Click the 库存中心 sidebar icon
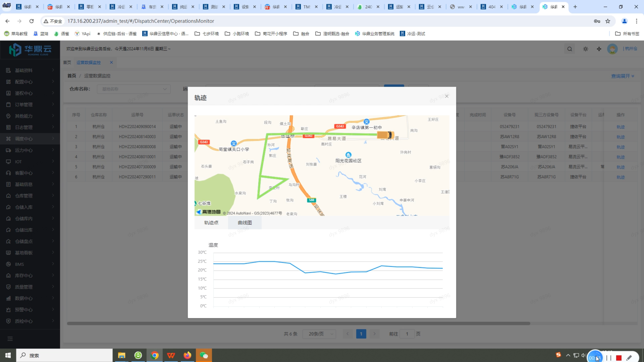The height and width of the screenshot is (362, 644). pyautogui.click(x=8, y=276)
